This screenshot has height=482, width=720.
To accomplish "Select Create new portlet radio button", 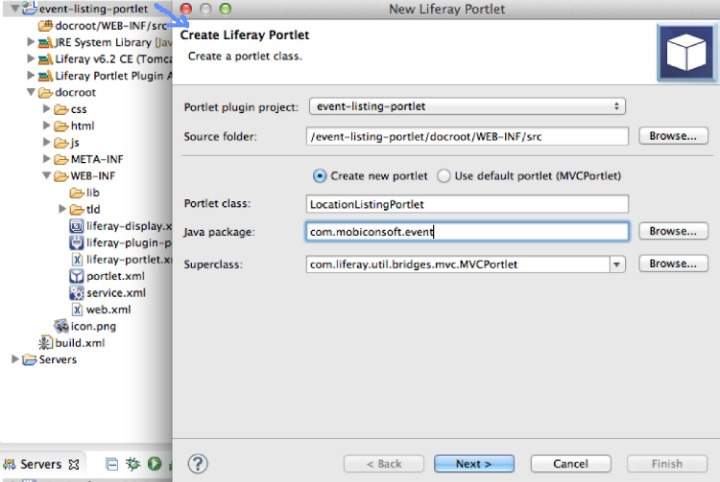I will pos(320,176).
